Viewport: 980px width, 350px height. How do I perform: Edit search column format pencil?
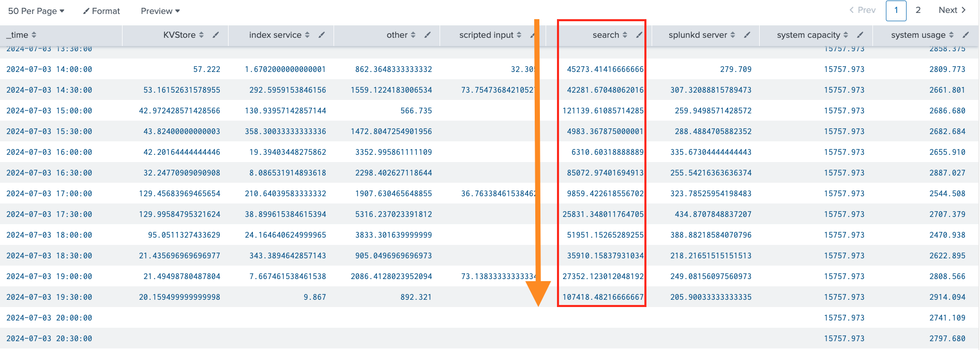point(639,35)
